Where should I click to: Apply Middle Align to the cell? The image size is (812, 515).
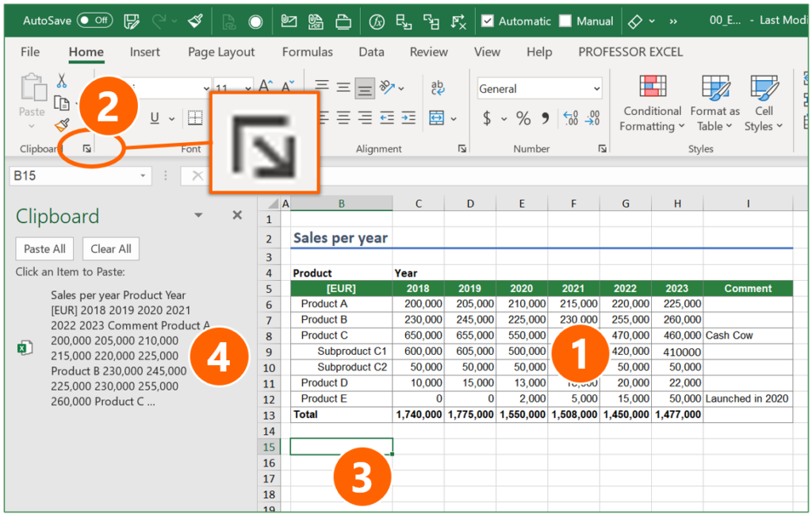click(x=343, y=87)
